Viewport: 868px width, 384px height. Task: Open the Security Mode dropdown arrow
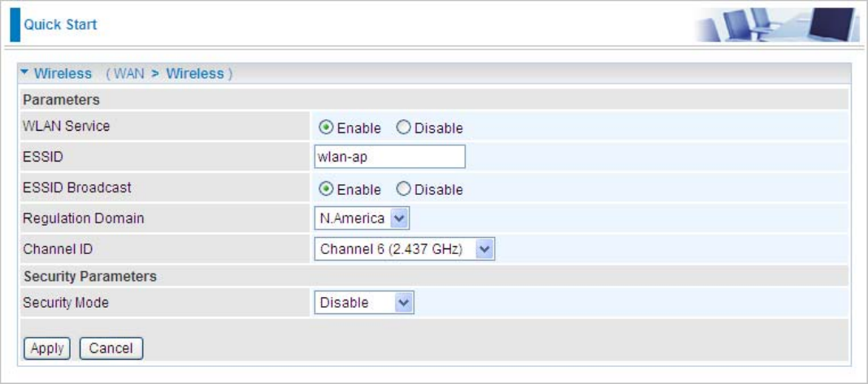click(x=404, y=303)
